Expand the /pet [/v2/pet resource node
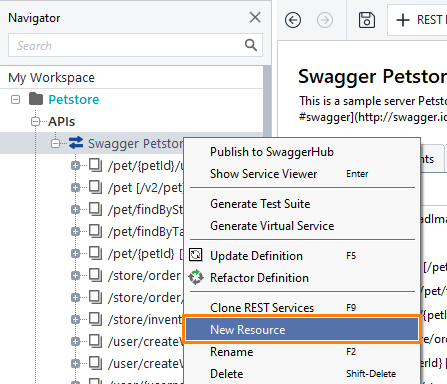 tap(76, 187)
